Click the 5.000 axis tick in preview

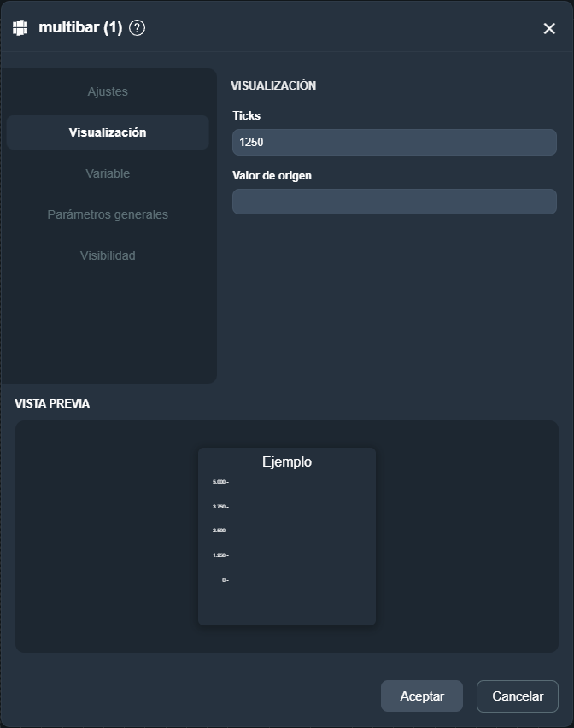[x=220, y=482]
